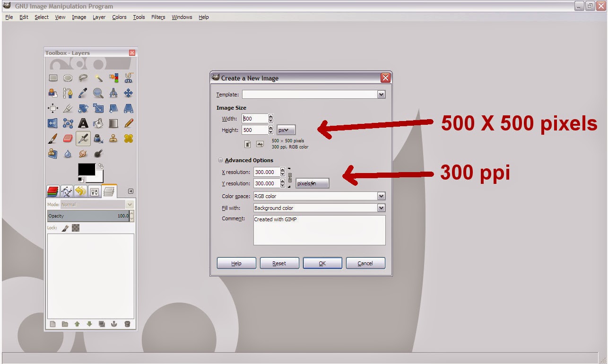Select the Crop tool
Screen dimensions: 608x364
pos(68,108)
